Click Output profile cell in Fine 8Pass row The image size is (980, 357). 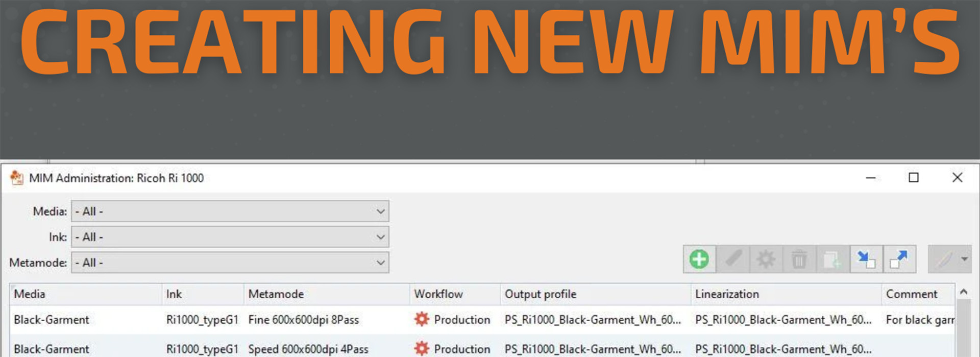pos(593,320)
